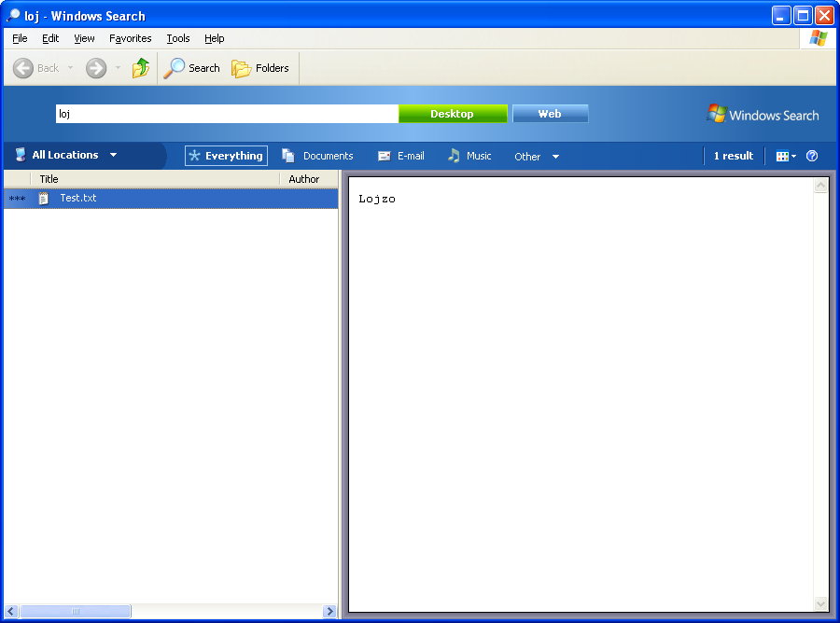Click the search query field containing loj
This screenshot has width=840, height=623.
click(x=227, y=114)
